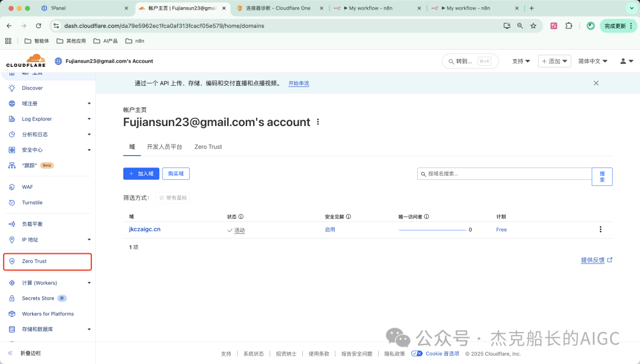Click the Buy domain button
Screen dimensions: 640x364
point(176,173)
